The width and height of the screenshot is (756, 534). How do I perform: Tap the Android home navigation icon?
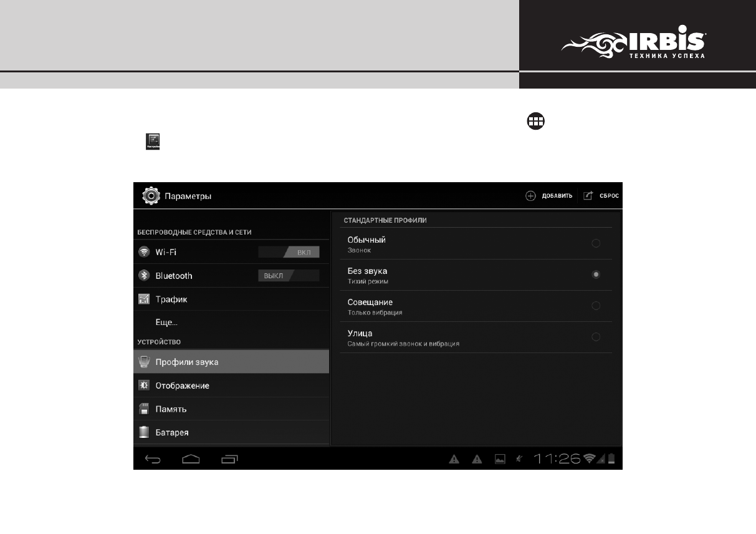pos(191,460)
